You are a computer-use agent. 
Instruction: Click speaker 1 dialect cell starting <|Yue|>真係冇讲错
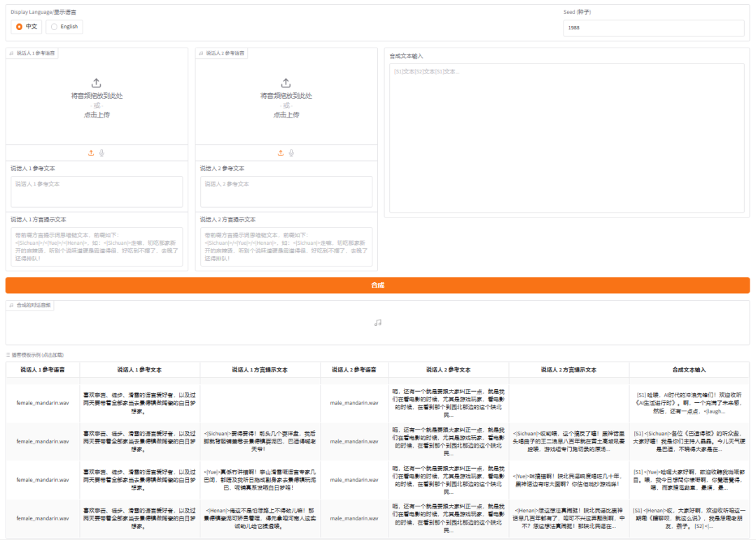[x=260, y=481]
